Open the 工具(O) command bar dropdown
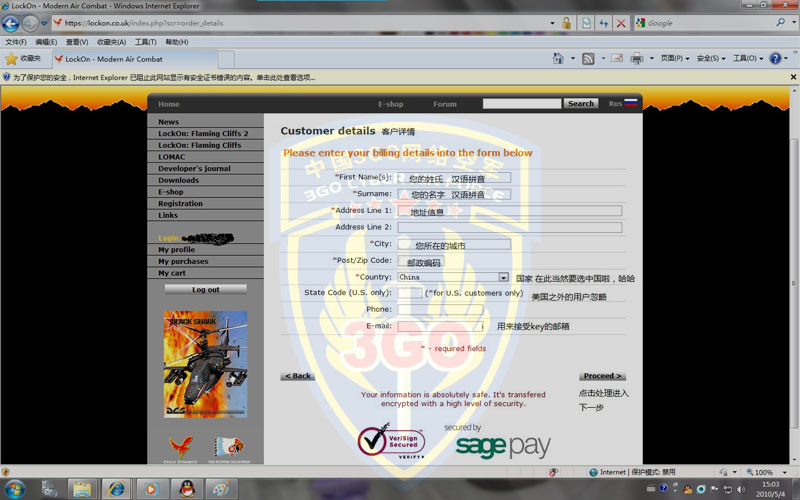This screenshot has height=500, width=800. tap(748, 58)
